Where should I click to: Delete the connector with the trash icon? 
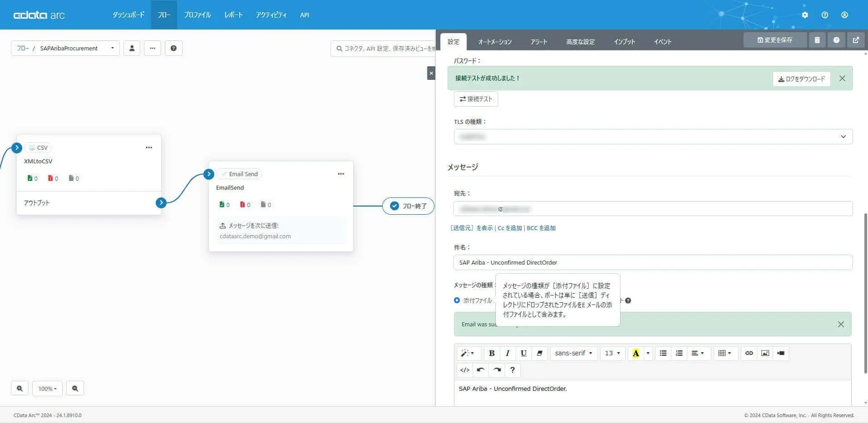click(817, 40)
